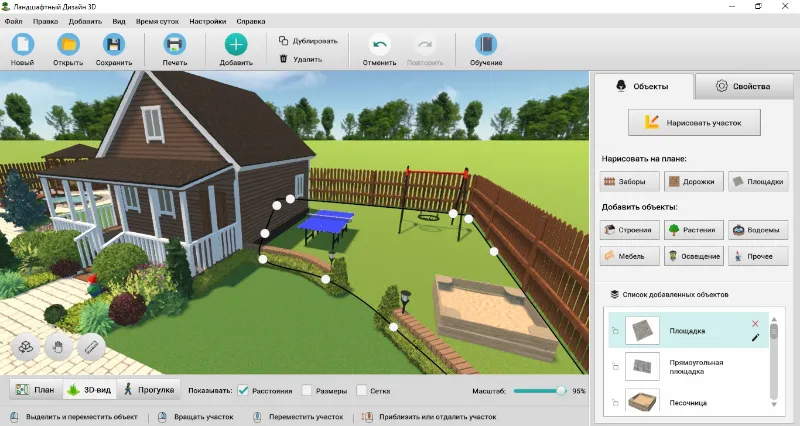800x426 pixels.
Task: Click Нарисовать участок button
Action: (694, 122)
